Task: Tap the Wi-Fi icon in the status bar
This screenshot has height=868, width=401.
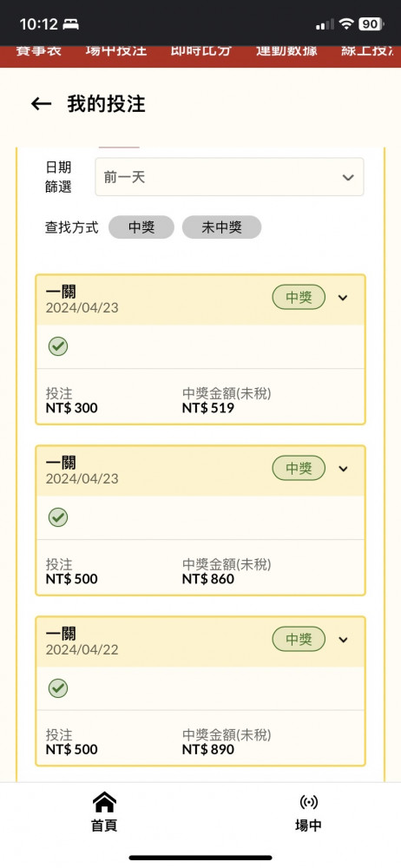Action: coord(346,23)
